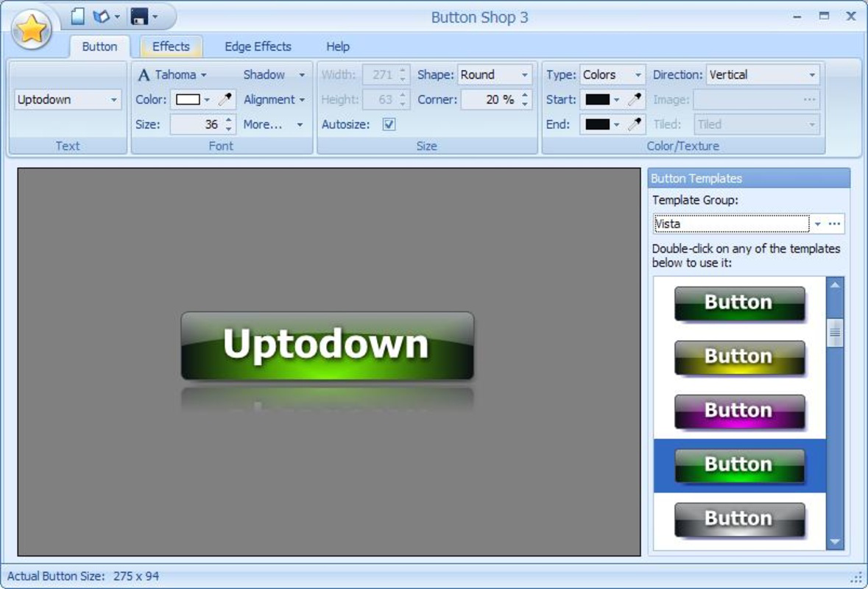This screenshot has width=868, height=589.
Task: Click the button text field containing Uptodown
Action: 61,99
